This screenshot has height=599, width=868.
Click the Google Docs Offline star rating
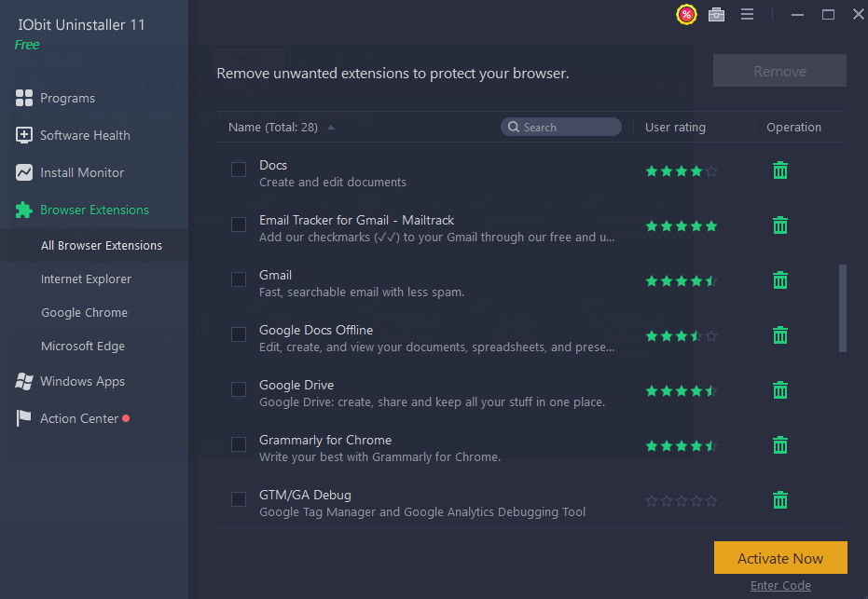point(681,335)
